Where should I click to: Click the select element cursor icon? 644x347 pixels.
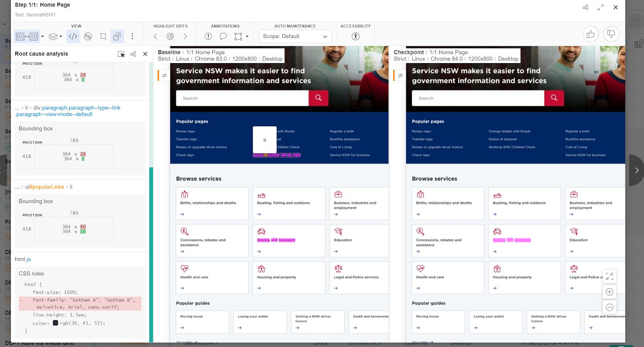point(121,54)
